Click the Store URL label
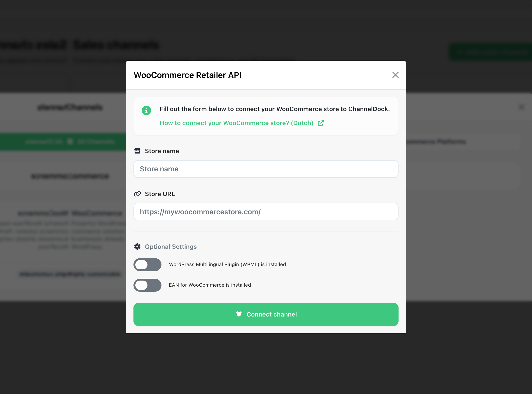 (160, 194)
